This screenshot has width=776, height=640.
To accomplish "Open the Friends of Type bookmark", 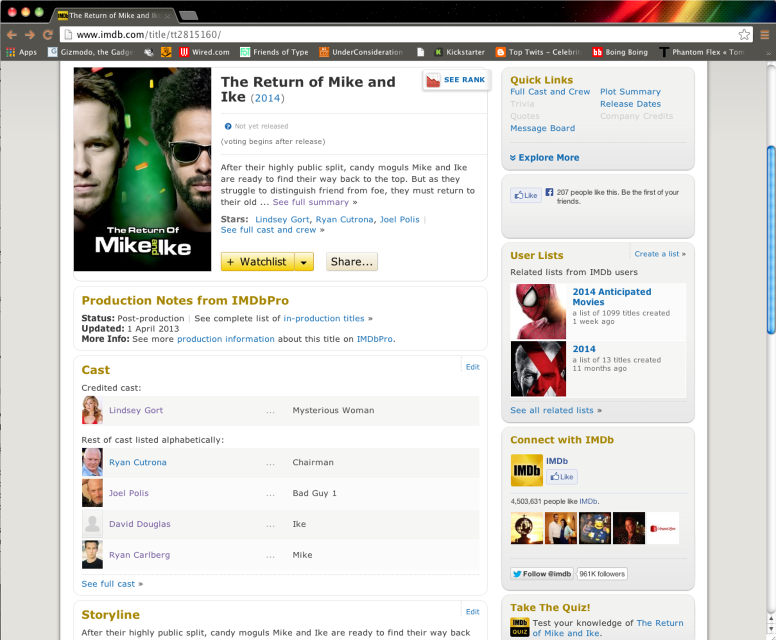I will click(274, 52).
